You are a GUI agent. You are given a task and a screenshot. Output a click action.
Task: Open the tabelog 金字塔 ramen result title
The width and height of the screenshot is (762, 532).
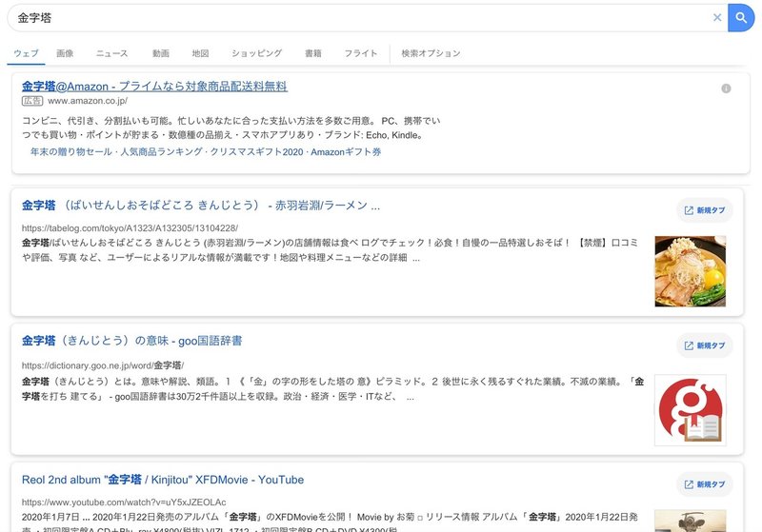click(x=201, y=206)
